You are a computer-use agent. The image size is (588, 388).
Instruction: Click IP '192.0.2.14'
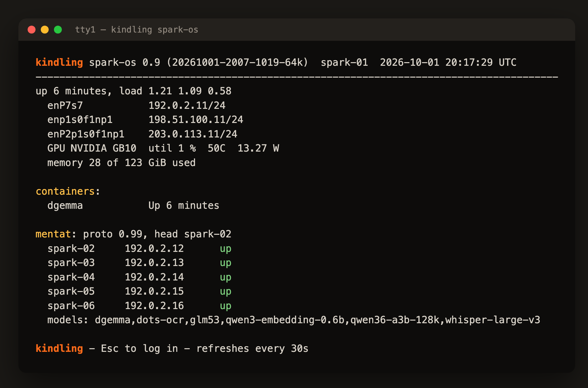tap(154, 277)
